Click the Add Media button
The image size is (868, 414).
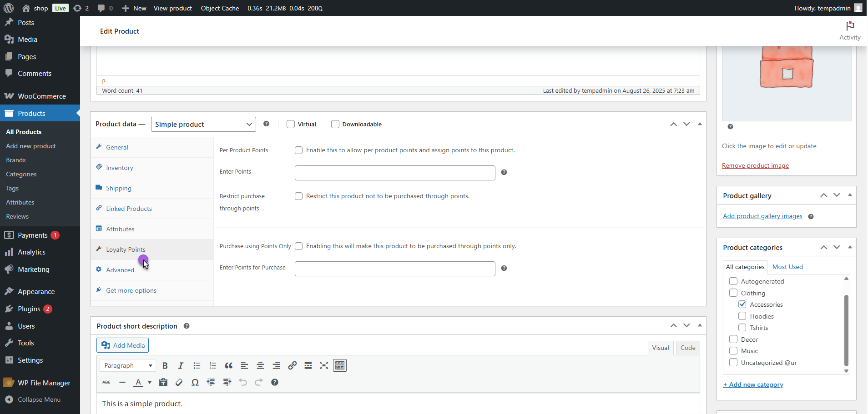click(x=123, y=345)
